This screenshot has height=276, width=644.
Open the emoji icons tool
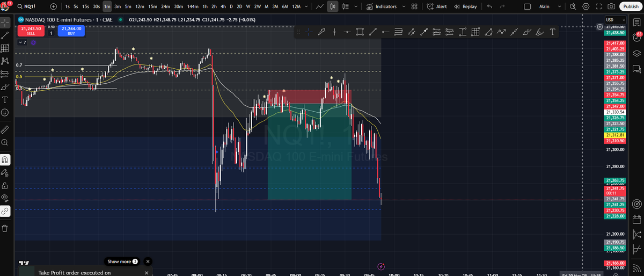click(5, 112)
